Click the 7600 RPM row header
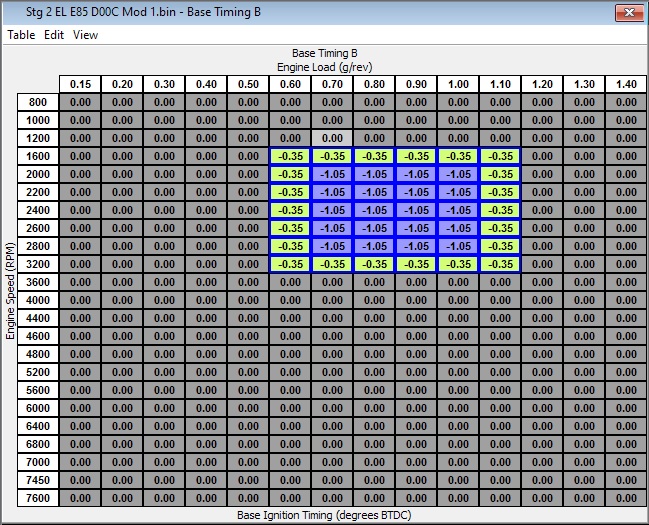Viewport: 649px width, 525px height. pos(38,498)
